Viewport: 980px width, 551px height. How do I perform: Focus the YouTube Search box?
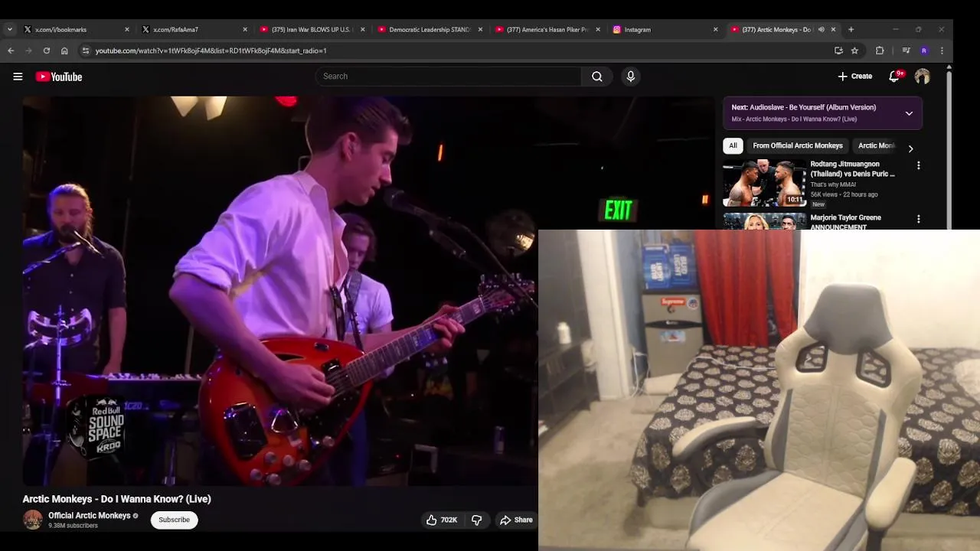(x=449, y=77)
